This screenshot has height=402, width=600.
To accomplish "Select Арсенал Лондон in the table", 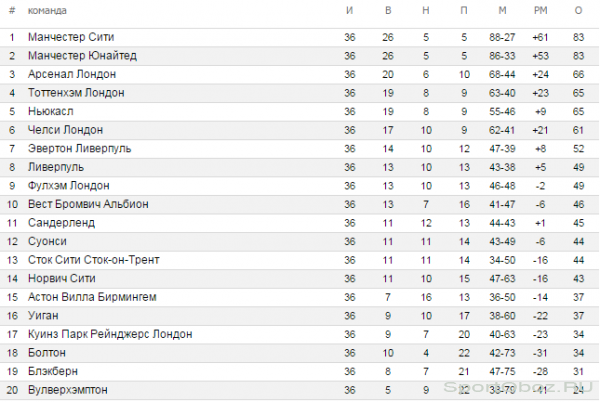I will click(x=72, y=74).
